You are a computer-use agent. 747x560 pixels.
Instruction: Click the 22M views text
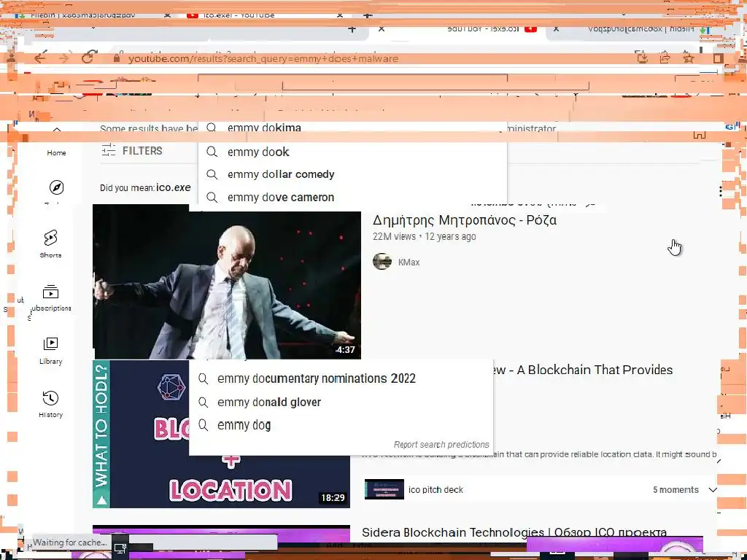click(x=394, y=236)
